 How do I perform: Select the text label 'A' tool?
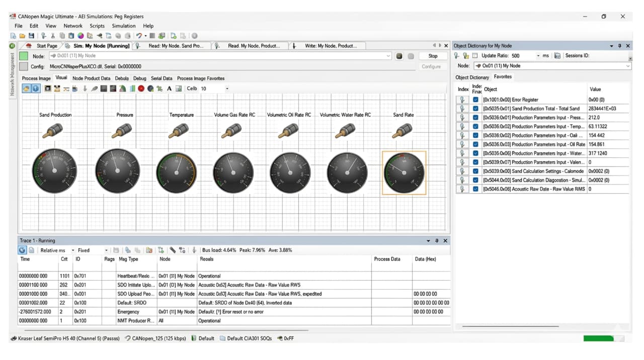pos(170,88)
